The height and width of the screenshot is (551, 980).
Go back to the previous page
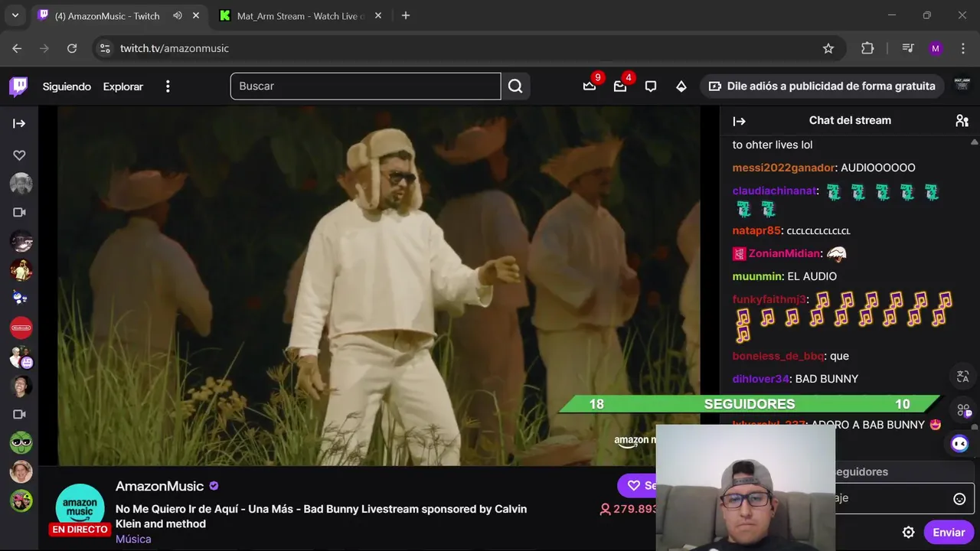[x=17, y=48]
